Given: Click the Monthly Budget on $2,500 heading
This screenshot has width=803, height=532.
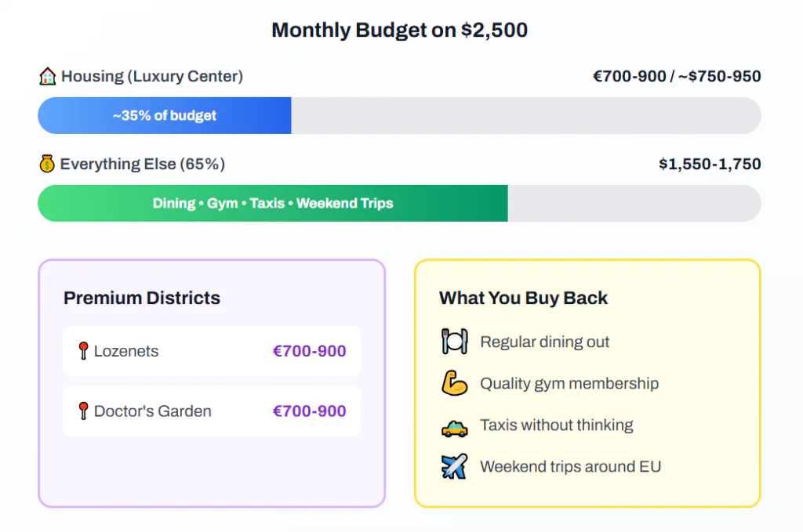Looking at the screenshot, I should (399, 31).
